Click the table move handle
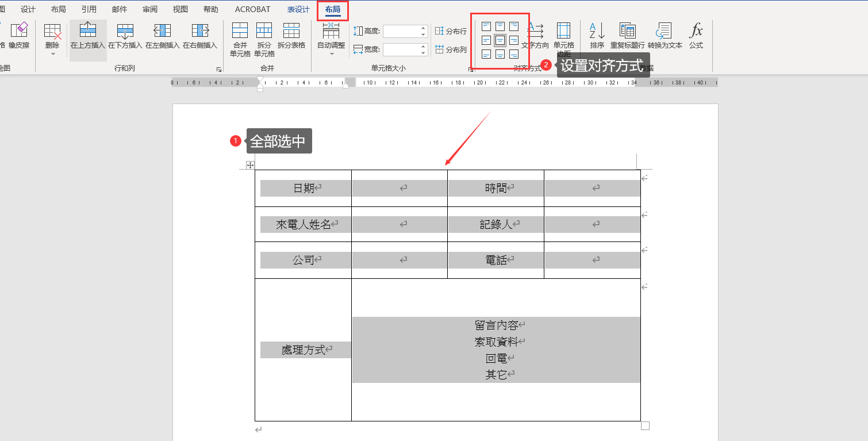The width and height of the screenshot is (868, 441). point(250,166)
